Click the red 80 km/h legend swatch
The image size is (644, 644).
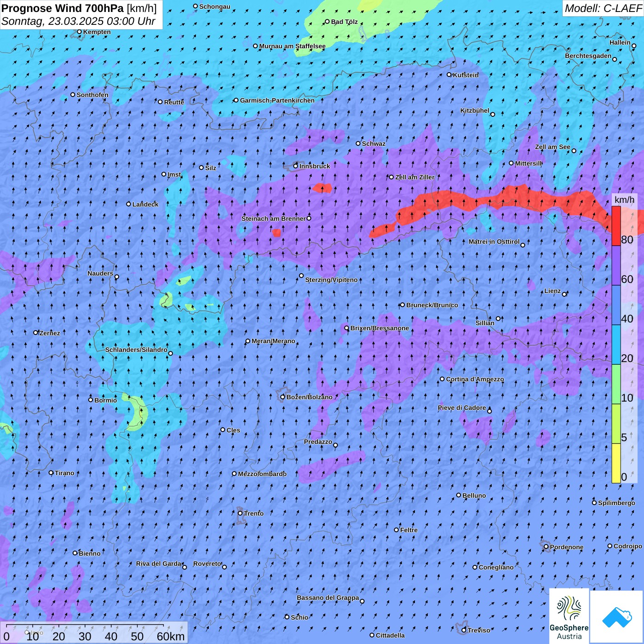616,226
